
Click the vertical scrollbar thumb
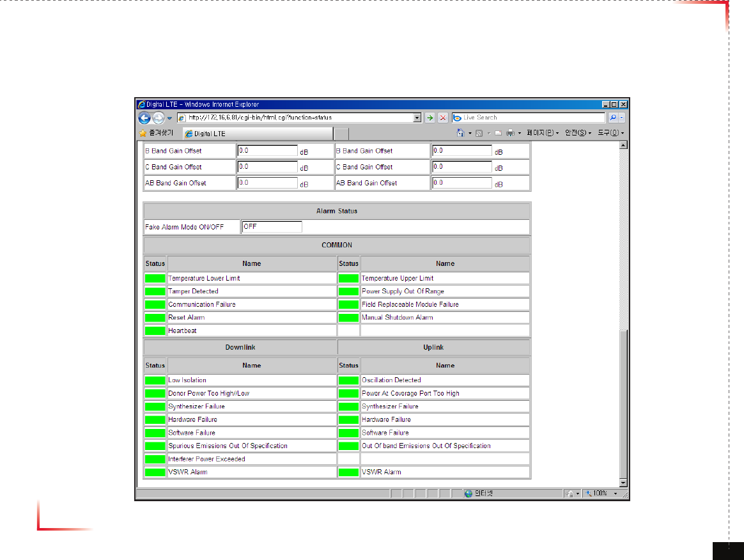coord(623,403)
